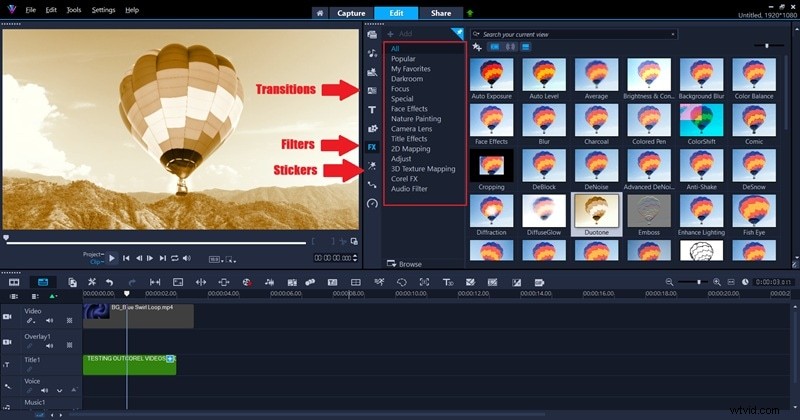Screen dimensions: 800x420
Task: Click the Redo arrow in timeline toolbar
Action: coord(132,282)
